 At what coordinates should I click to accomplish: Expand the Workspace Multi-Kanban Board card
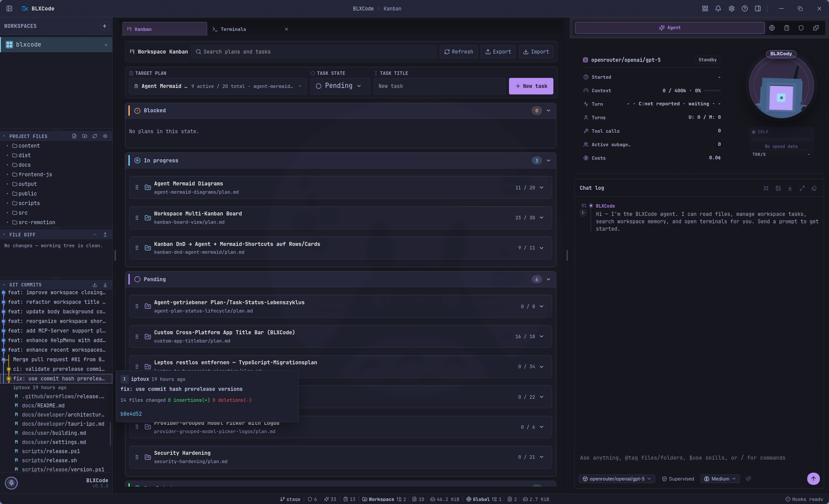coord(542,218)
